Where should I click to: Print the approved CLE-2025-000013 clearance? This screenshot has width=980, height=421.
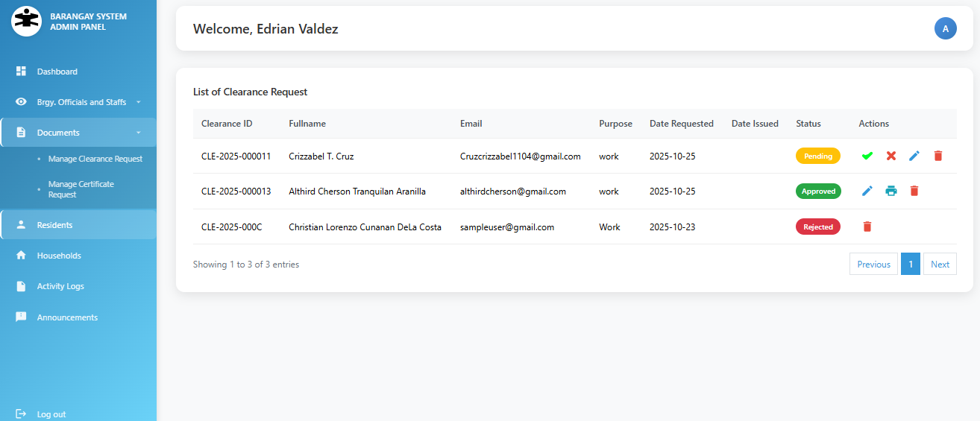click(x=891, y=191)
